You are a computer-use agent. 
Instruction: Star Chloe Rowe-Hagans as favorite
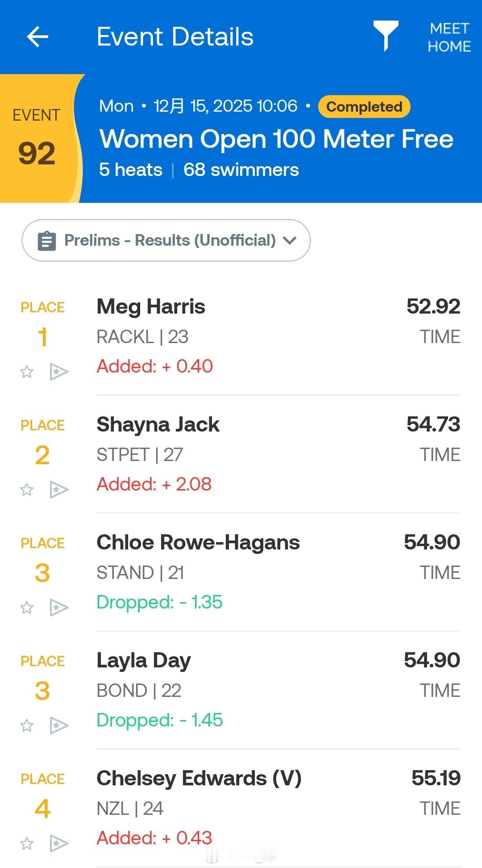pos(27,608)
